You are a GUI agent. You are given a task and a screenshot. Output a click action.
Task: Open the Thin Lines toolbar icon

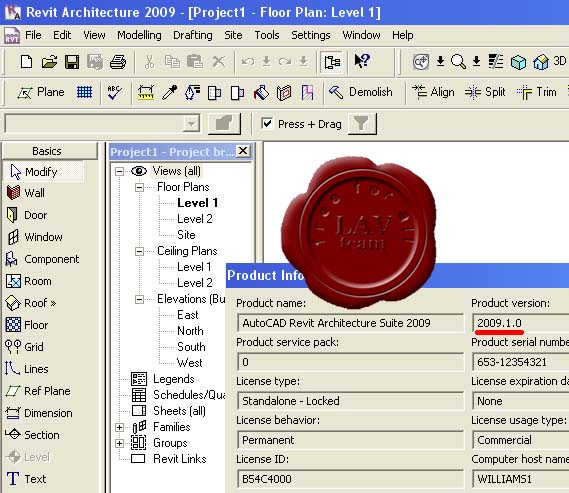[495, 62]
